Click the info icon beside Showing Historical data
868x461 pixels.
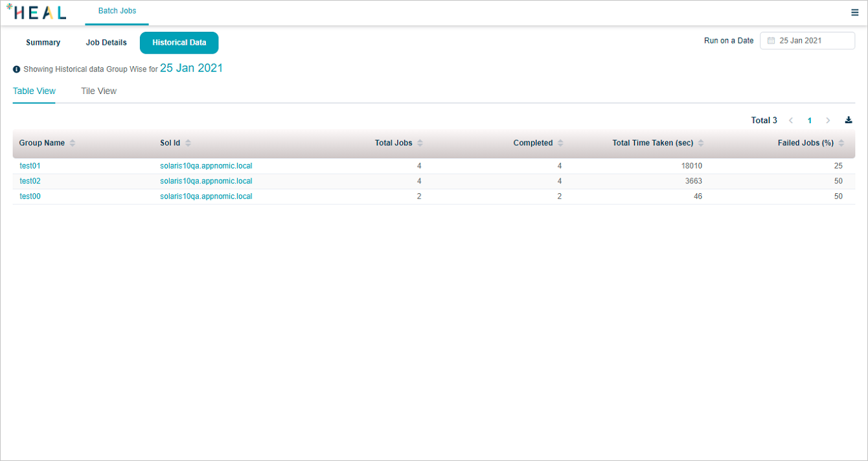[17, 69]
